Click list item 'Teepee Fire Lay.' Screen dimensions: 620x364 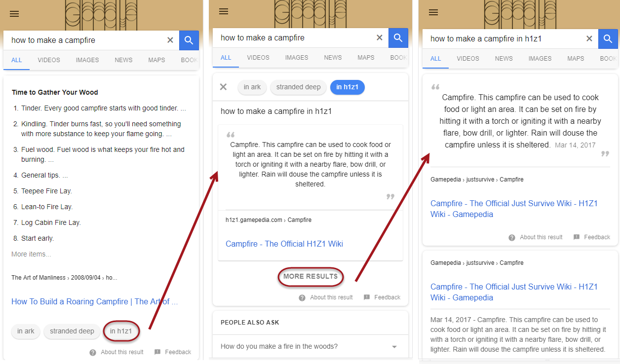pos(46,191)
